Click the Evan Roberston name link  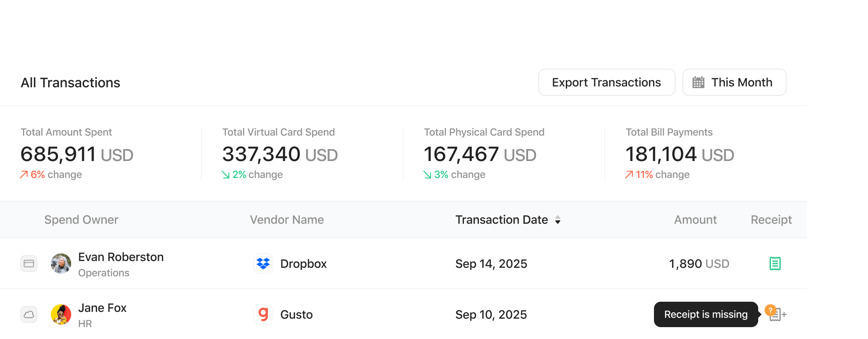(121, 257)
